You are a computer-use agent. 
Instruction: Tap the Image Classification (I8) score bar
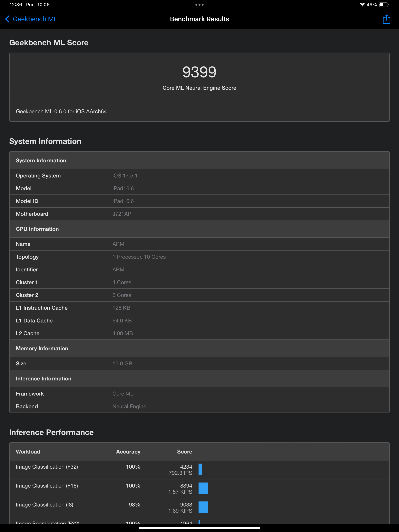(203, 507)
